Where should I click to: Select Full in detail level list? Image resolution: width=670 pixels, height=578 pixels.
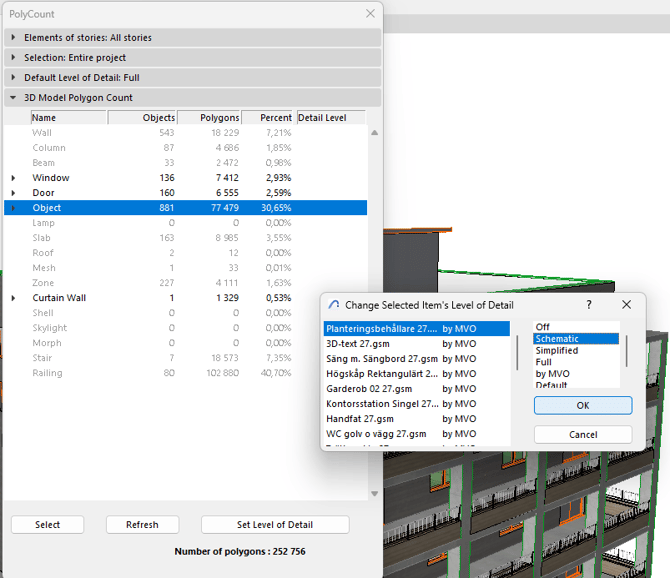coord(544,362)
